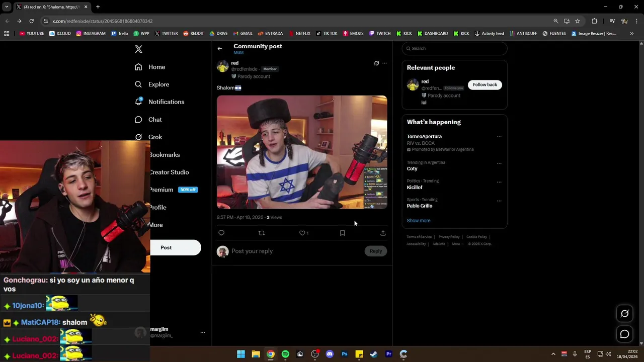The height and width of the screenshot is (362, 644).
Task: Click the X logo in sidebar
Action: click(138, 49)
